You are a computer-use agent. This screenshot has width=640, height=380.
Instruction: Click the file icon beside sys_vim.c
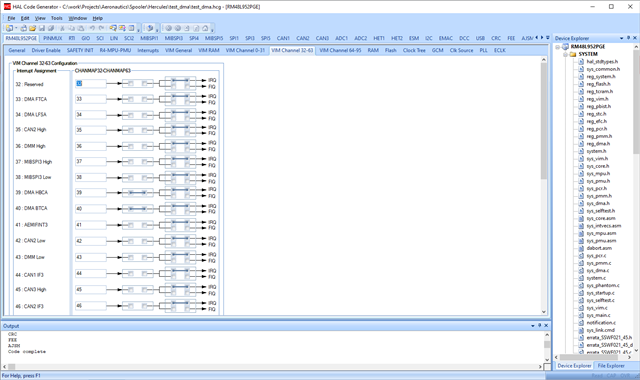pyautogui.click(x=581, y=308)
